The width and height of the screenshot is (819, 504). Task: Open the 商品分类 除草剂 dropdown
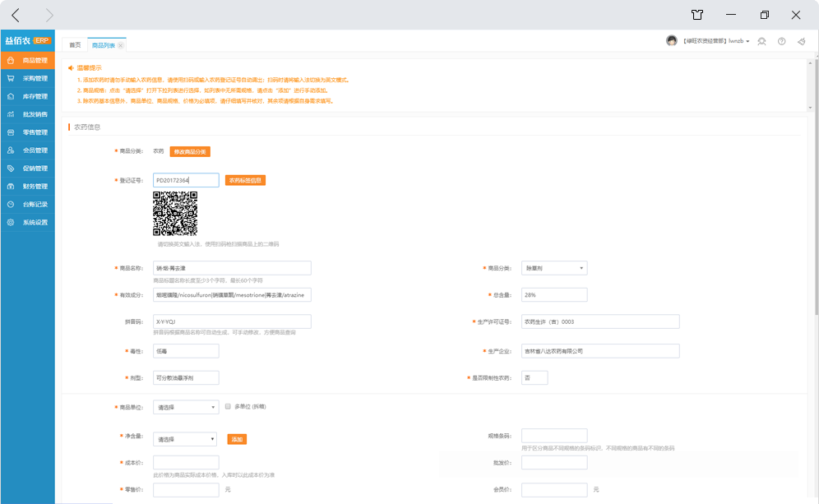554,268
